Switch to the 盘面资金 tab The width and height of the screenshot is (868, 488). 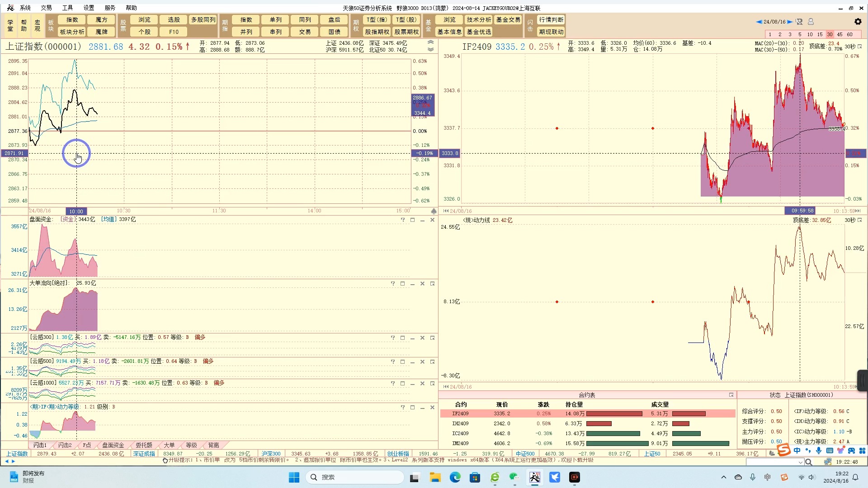click(113, 445)
